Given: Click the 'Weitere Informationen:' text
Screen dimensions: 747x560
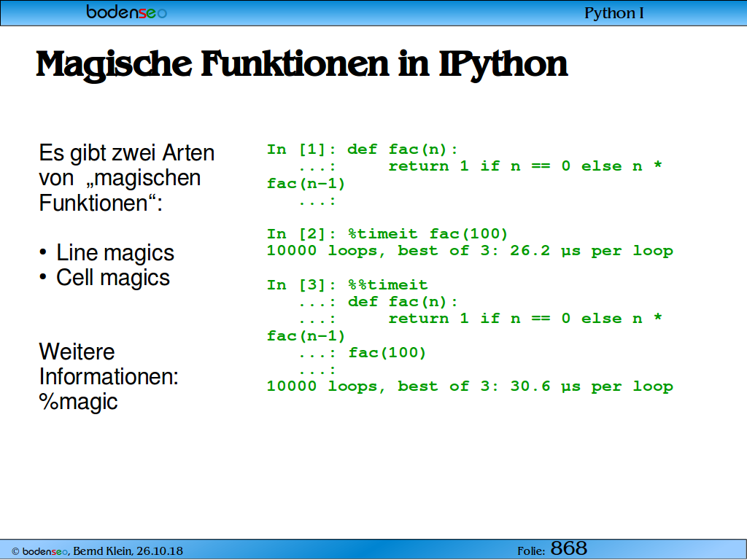Looking at the screenshot, I should 109,365.
